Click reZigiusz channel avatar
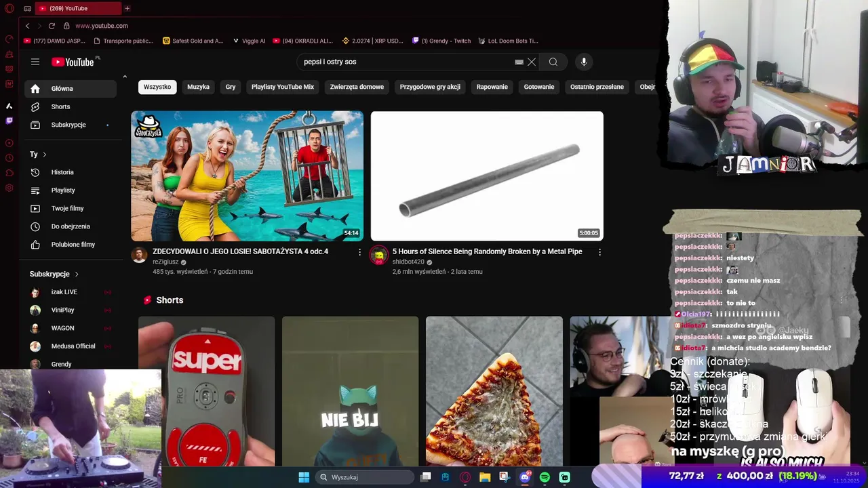 [x=139, y=255]
